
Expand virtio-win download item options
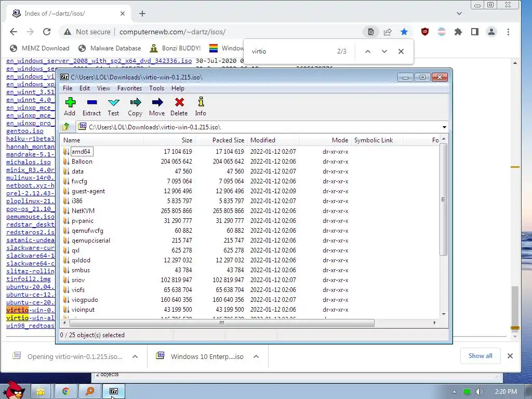tap(135, 356)
